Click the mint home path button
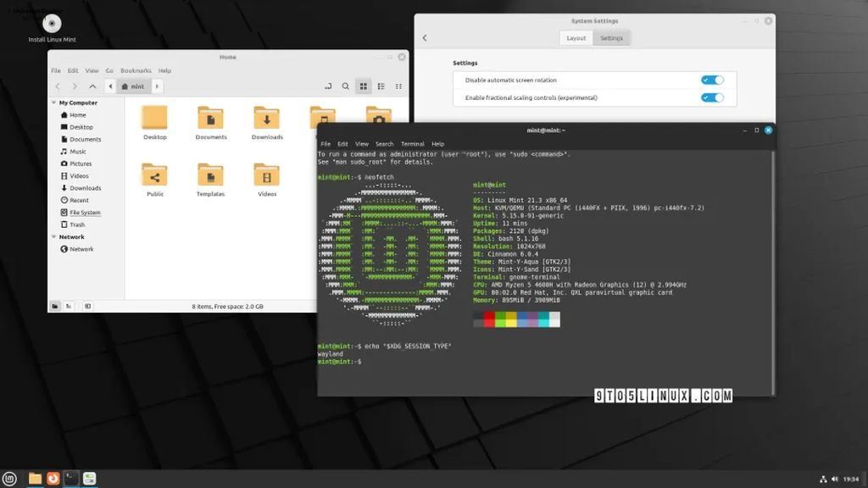Viewport: 868px width, 488px height. point(132,86)
